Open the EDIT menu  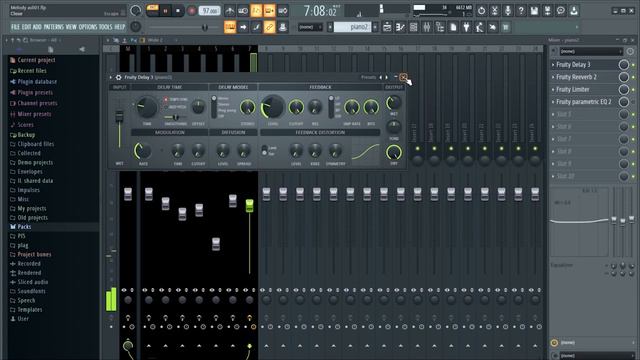point(26,27)
